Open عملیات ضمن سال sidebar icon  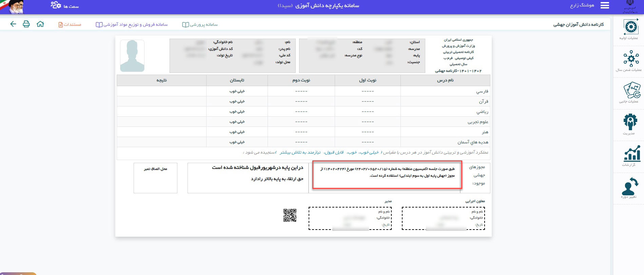click(x=630, y=61)
